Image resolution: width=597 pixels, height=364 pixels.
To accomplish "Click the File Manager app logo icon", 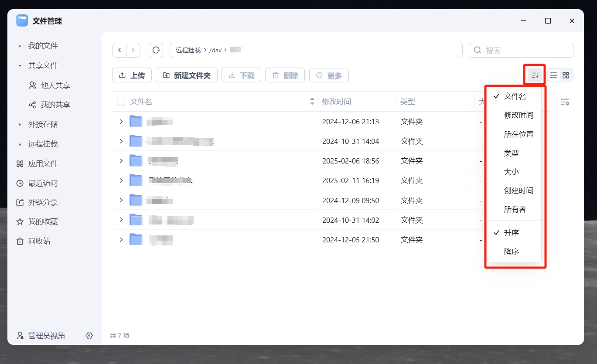I will tap(22, 20).
